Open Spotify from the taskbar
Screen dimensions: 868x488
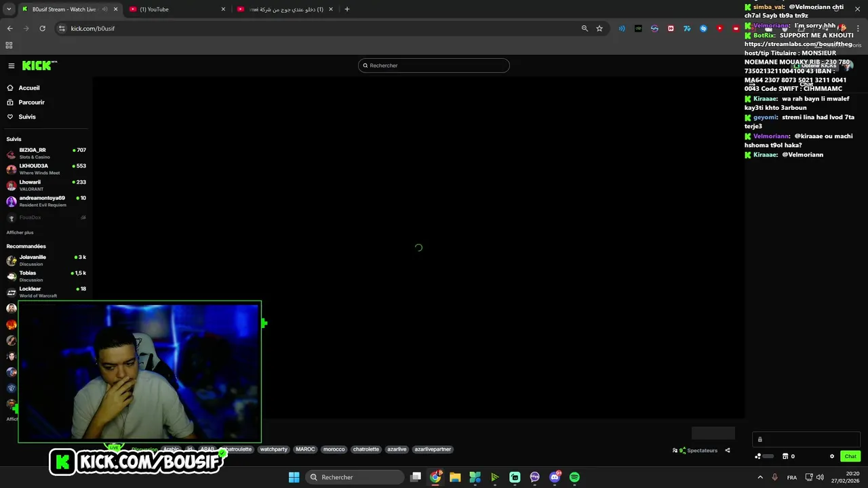(574, 477)
